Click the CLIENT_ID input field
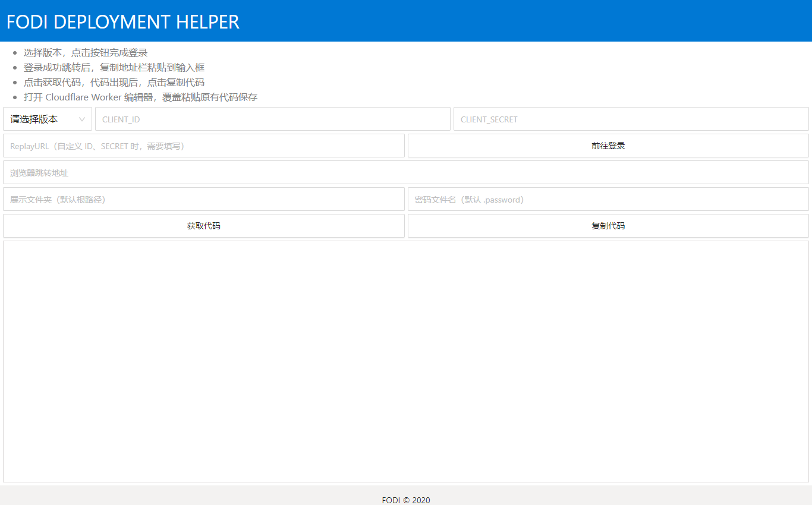The width and height of the screenshot is (812, 505). pos(273,119)
